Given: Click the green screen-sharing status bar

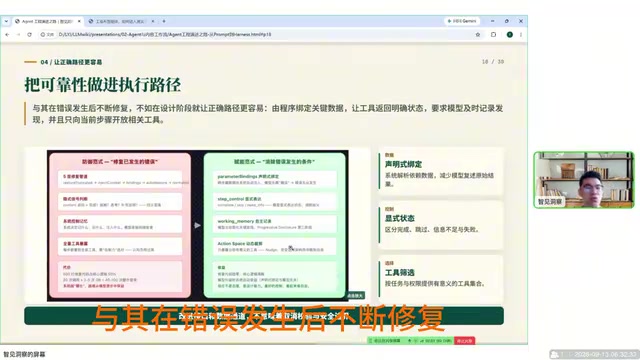Looking at the screenshot, I should [x=410, y=340].
